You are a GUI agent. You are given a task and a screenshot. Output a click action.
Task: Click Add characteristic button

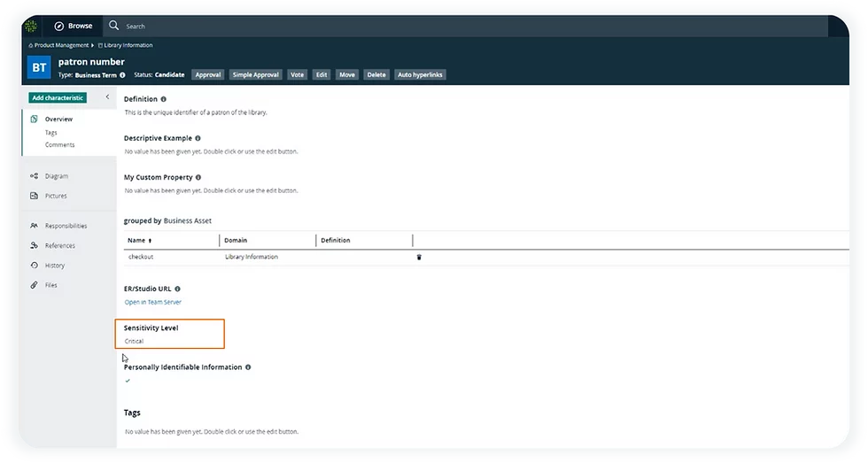coord(58,98)
